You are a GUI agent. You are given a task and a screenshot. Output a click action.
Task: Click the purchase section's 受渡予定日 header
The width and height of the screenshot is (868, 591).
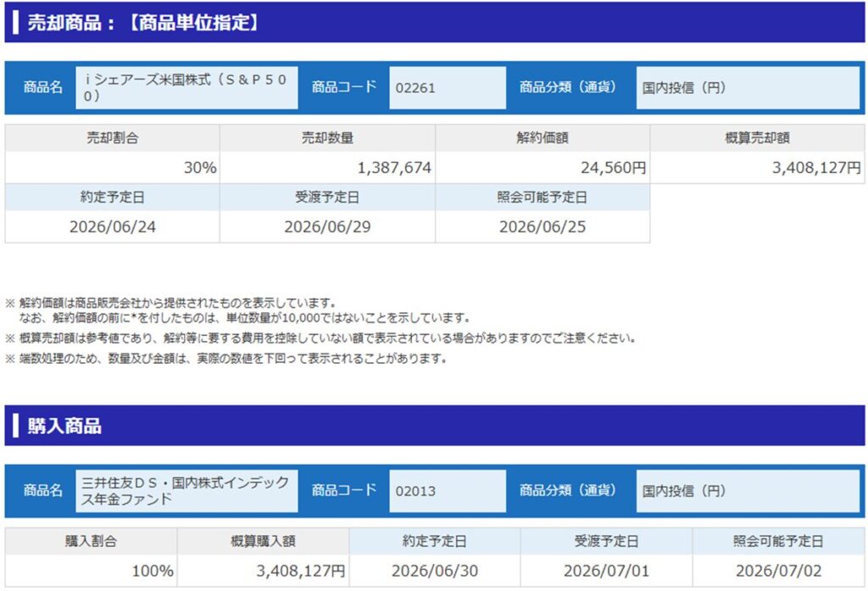(x=606, y=541)
